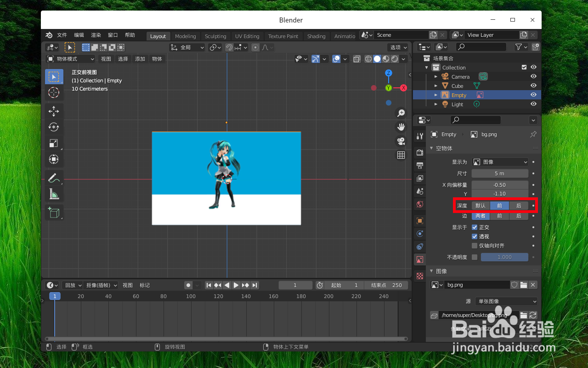Jump to the timeline end frame
Screen dimensions: 588x368
pos(254,285)
